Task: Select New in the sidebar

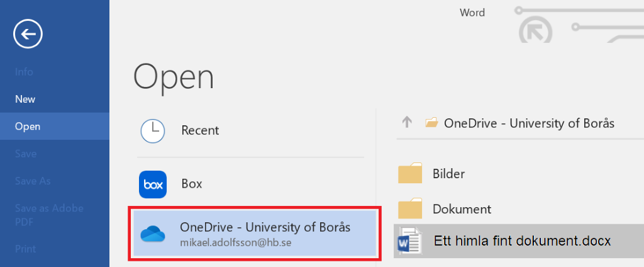Action: [25, 99]
